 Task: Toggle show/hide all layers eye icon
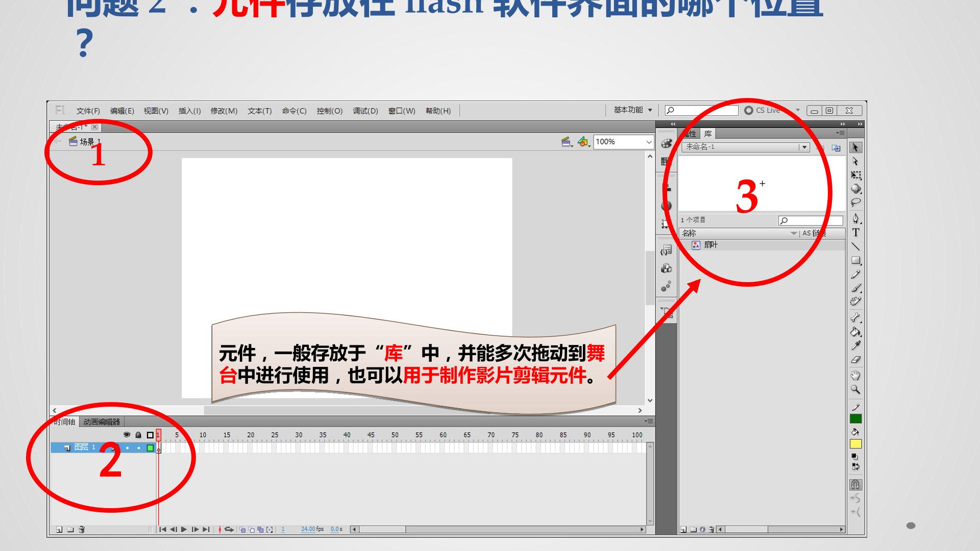point(127,435)
